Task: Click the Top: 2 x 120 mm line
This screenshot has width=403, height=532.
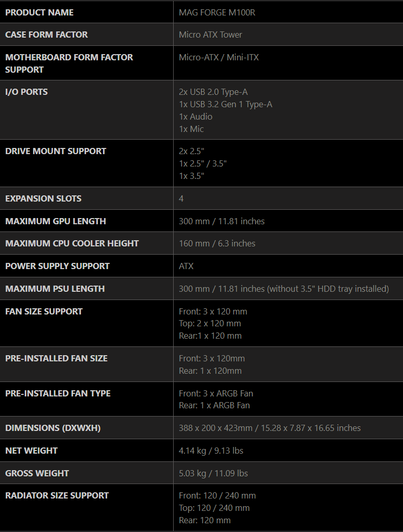Action: [x=210, y=323]
